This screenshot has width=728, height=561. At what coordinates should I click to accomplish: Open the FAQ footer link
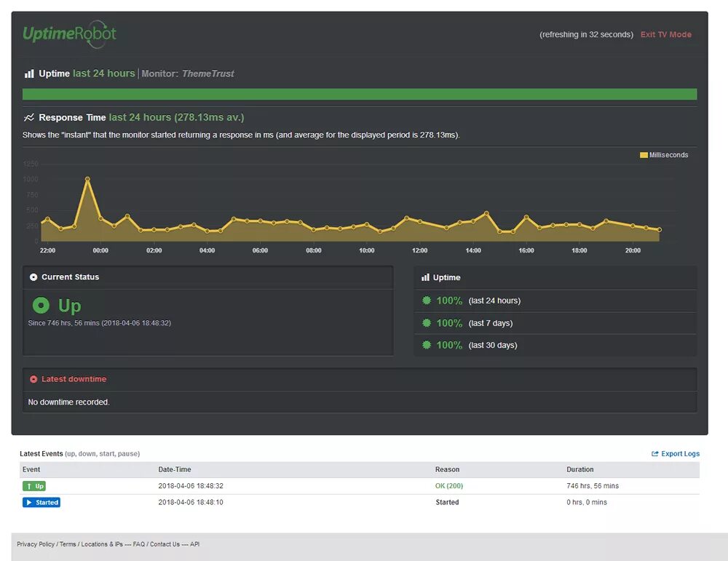[x=139, y=544]
